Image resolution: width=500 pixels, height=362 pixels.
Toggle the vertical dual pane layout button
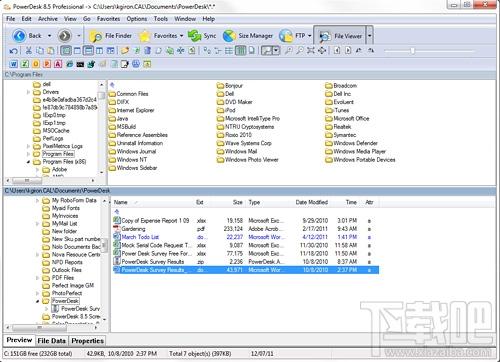click(x=99, y=51)
